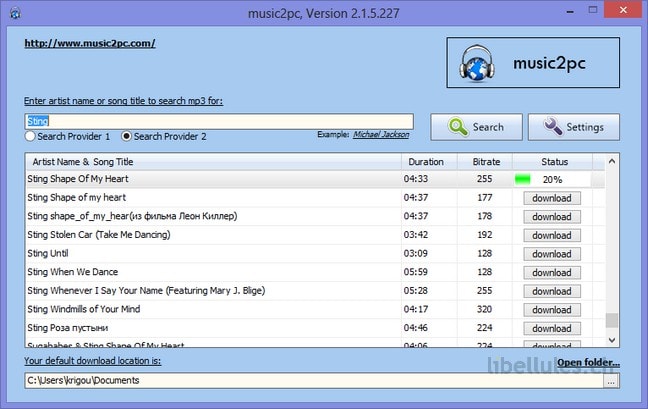The image size is (648, 409).
Task: Click the results list scrollbar thumb
Action: (612, 320)
